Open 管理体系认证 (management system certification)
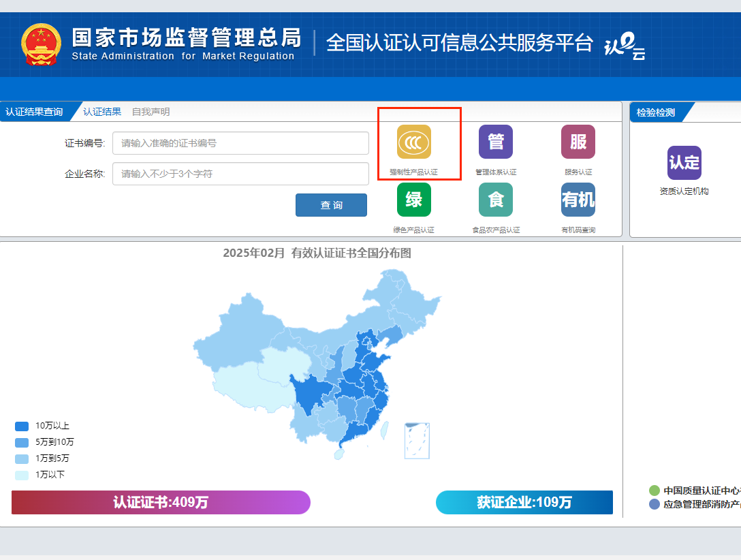The image size is (741, 560). pyautogui.click(x=496, y=142)
